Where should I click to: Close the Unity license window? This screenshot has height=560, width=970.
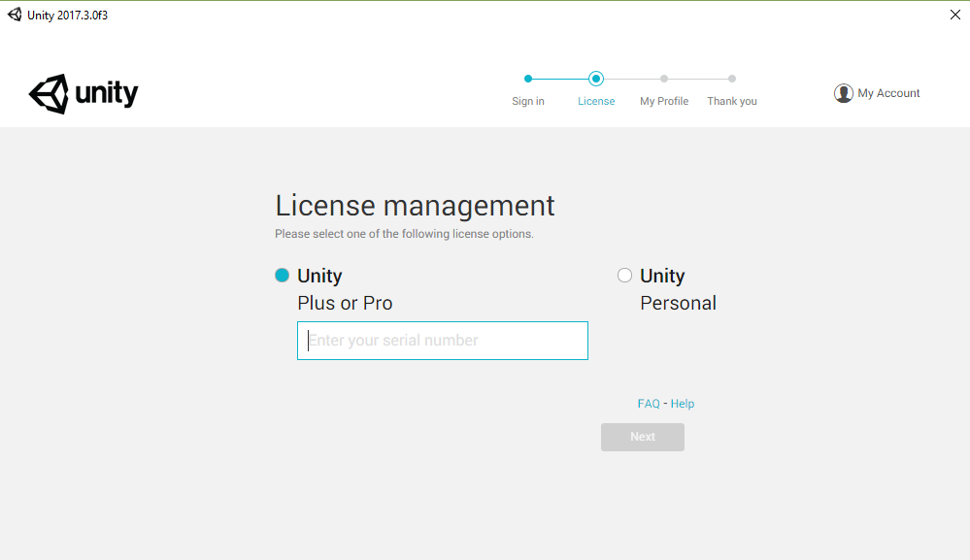pyautogui.click(x=955, y=15)
